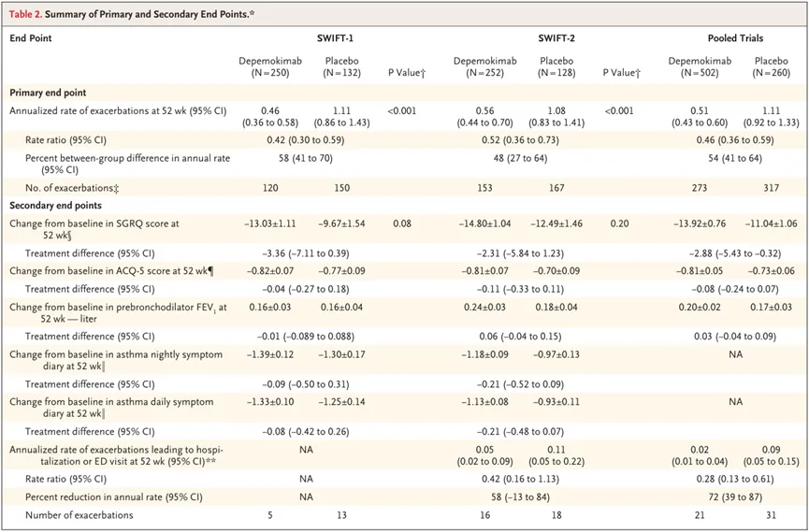Click the asthma nightly symptom diary row label

[110, 360]
